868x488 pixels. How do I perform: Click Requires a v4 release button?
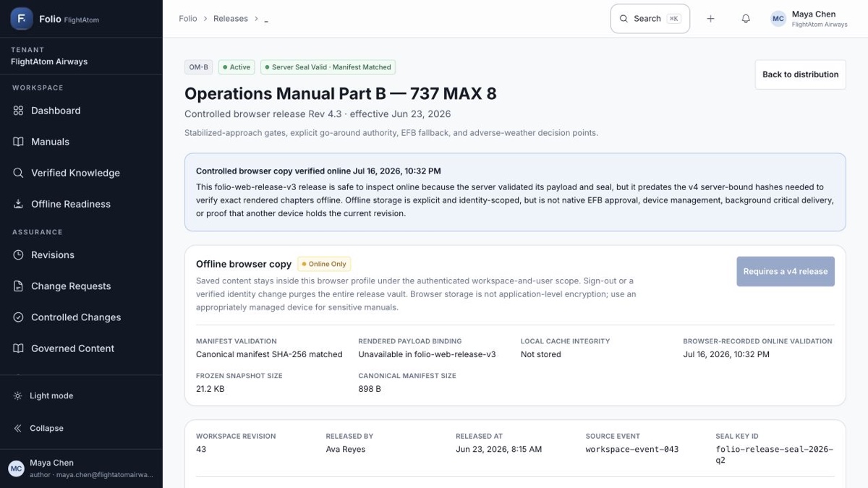tap(785, 271)
